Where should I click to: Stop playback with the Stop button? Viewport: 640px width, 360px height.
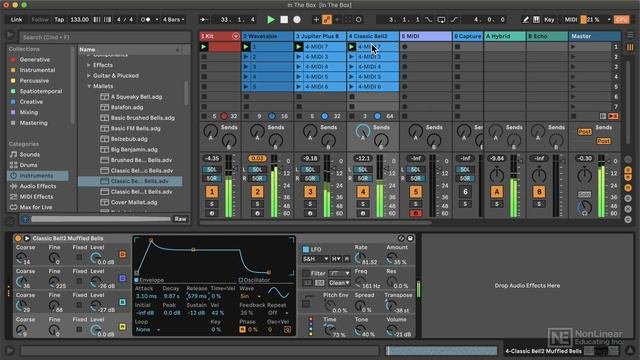point(284,19)
